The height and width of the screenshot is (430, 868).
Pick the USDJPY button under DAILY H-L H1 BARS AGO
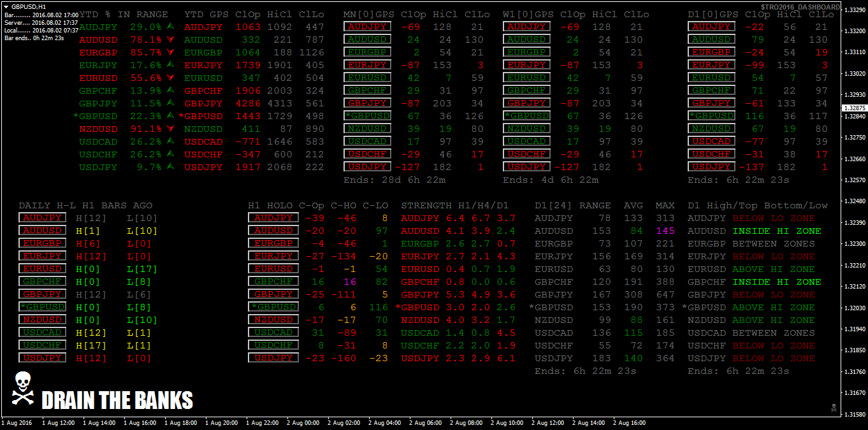pyautogui.click(x=42, y=358)
